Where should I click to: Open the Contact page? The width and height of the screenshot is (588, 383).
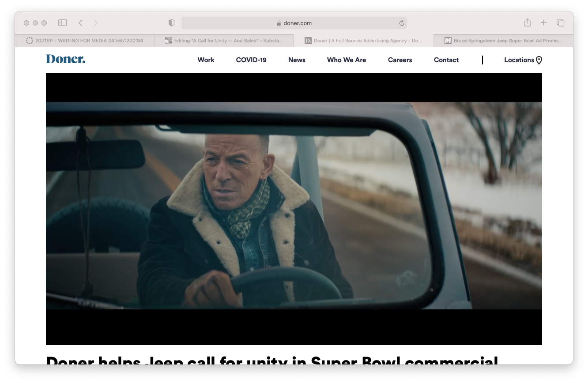(x=446, y=60)
